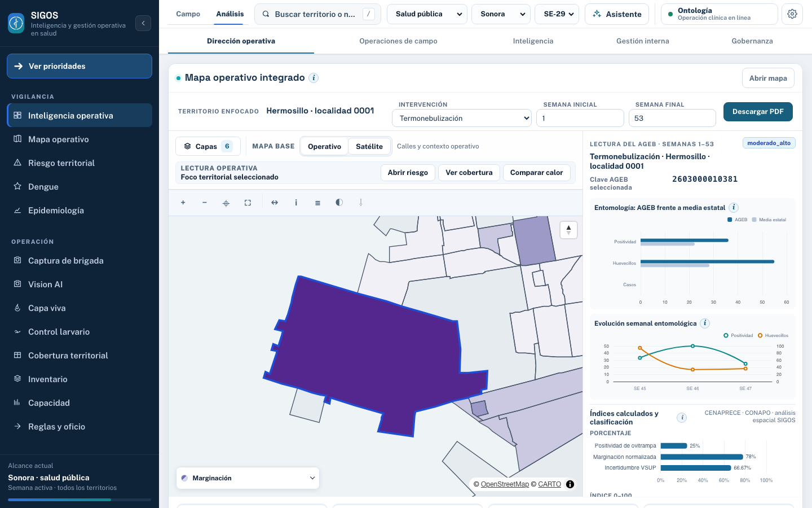
Task: Open Epidemiología in sidebar
Action: 80,211
